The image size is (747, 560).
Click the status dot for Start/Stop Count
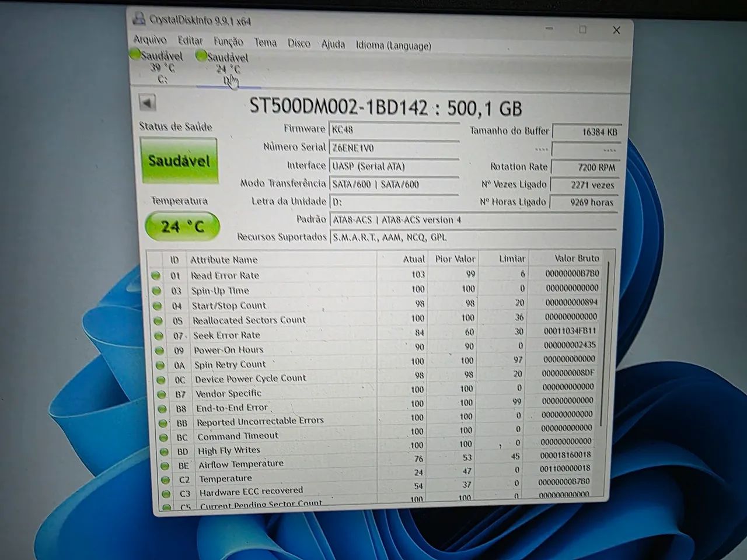pyautogui.click(x=157, y=306)
